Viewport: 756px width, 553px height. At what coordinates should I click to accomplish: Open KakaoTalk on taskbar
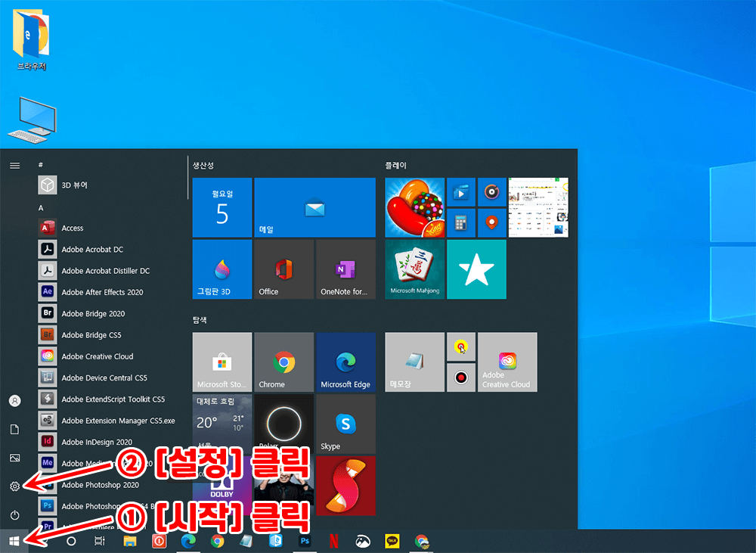[392, 541]
